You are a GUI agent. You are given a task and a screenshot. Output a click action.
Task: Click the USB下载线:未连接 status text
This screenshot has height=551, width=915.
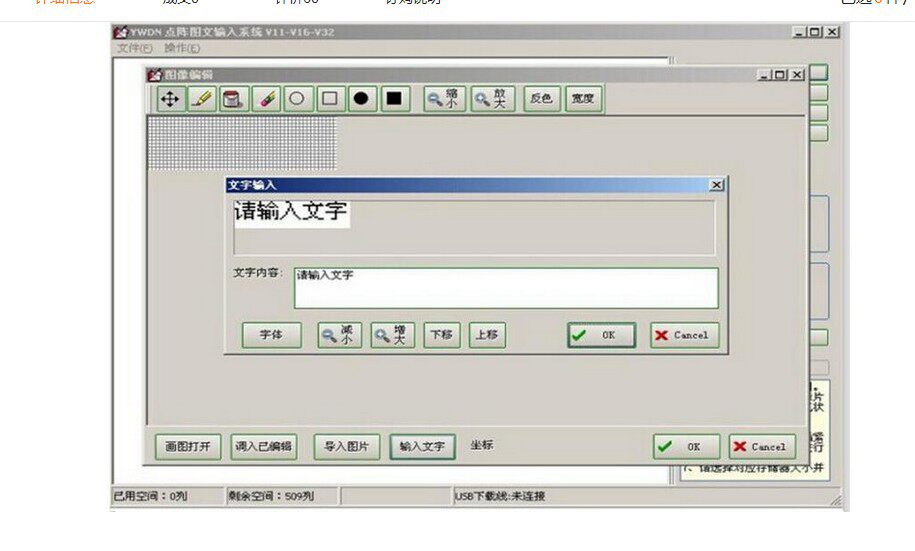(x=500, y=496)
